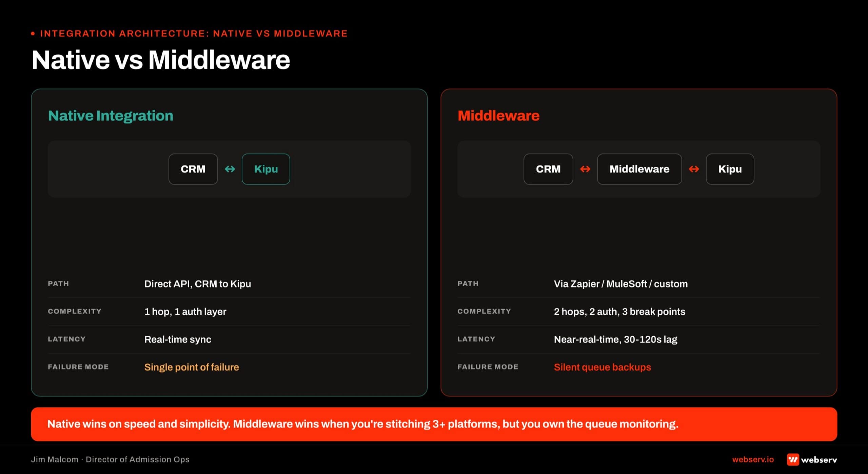
Task: Select the white Kipu box in the Middleware diagram
Action: click(730, 169)
